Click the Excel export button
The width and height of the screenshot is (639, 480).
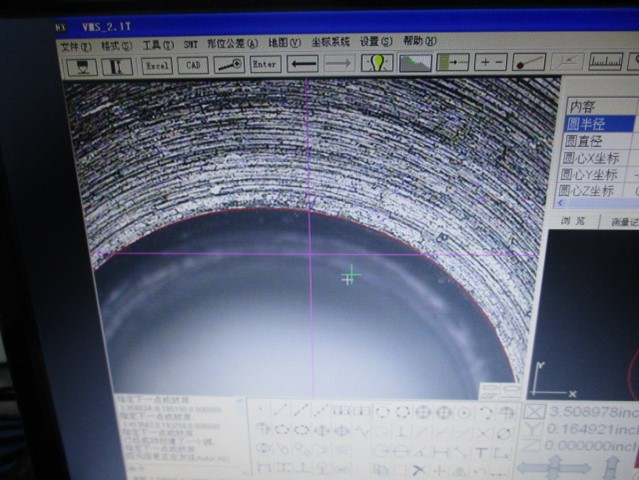coord(157,66)
